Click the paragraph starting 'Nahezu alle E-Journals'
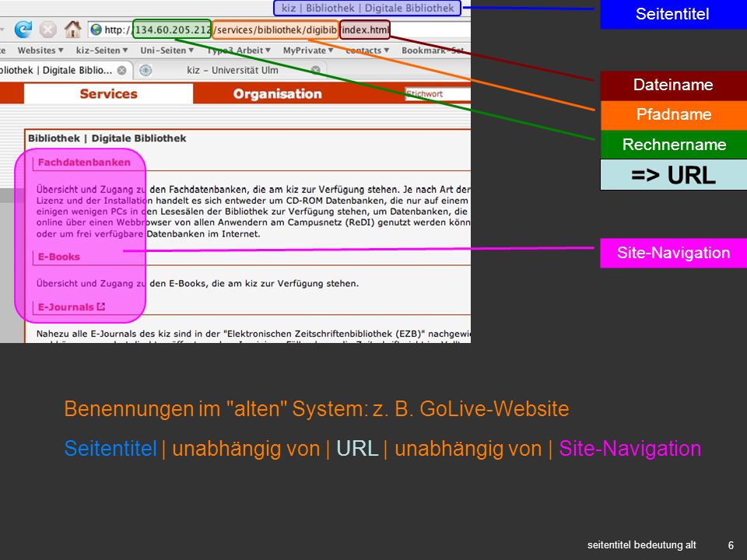The image size is (747, 560). [x=254, y=334]
